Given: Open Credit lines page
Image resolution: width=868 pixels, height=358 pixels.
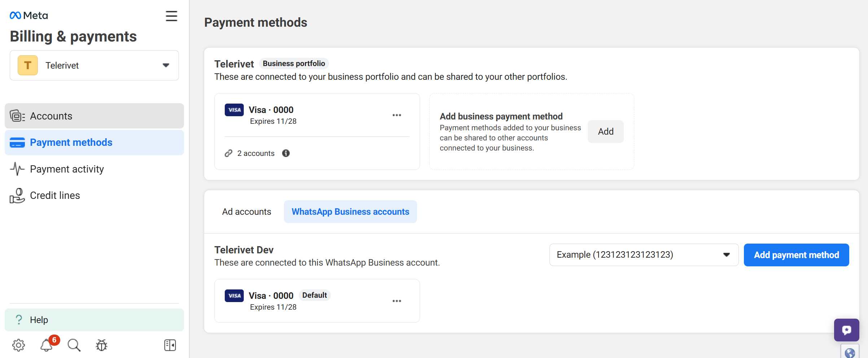Looking at the screenshot, I should pos(94,196).
